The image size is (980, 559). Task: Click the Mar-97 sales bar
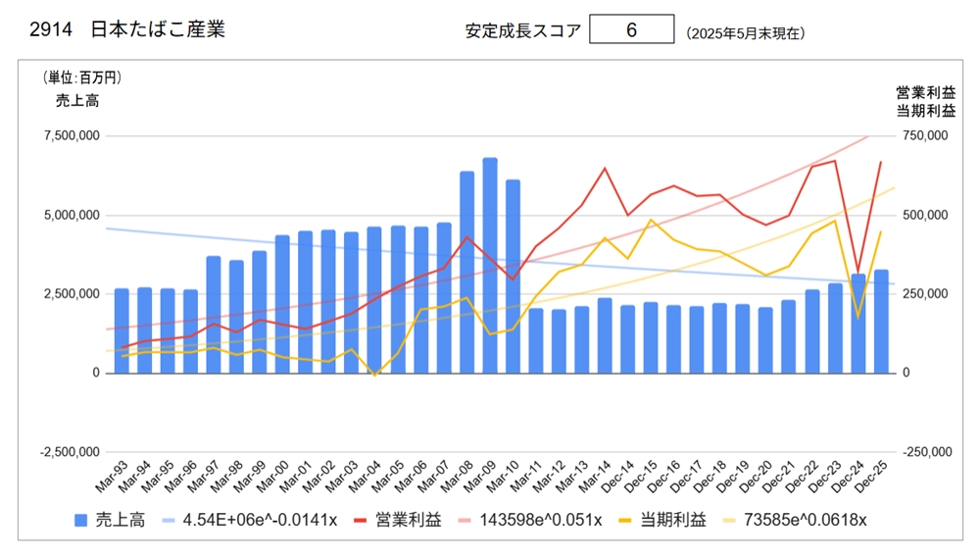click(x=214, y=315)
